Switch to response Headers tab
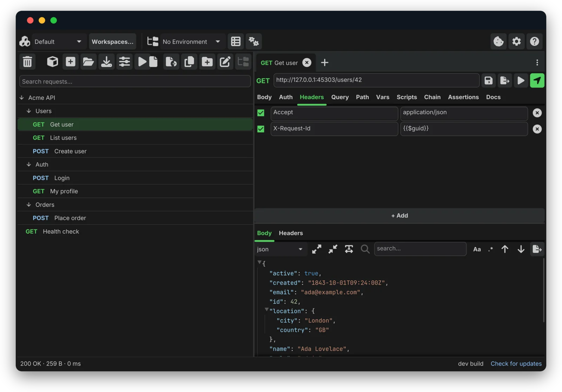Screen dimensions: 562x392 (290, 233)
